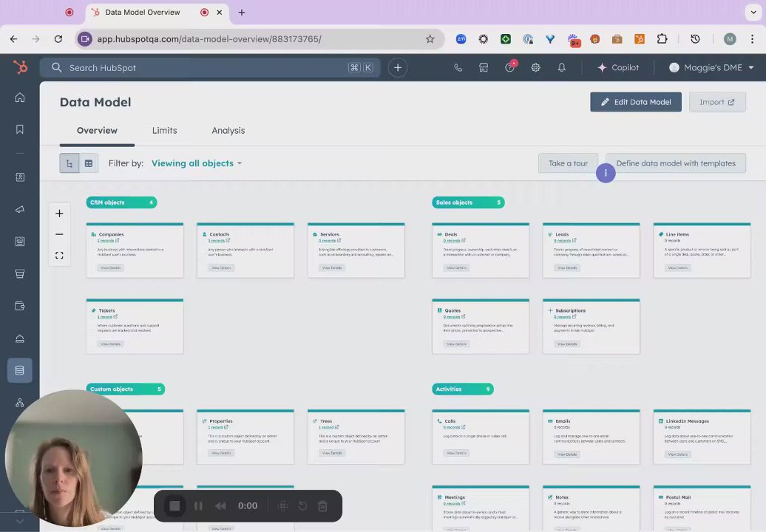Open the Tickets record link
This screenshot has height=532, width=766.
[107, 316]
